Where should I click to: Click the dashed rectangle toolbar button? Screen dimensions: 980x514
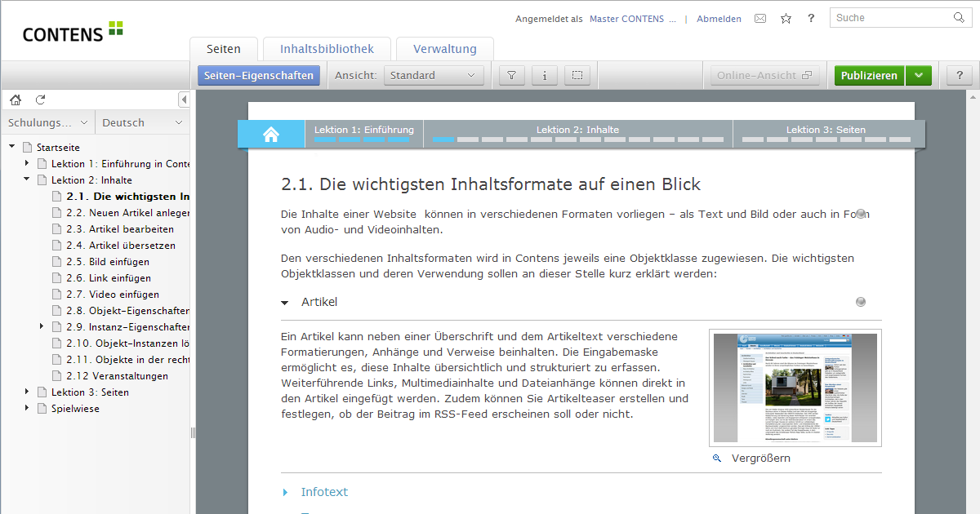click(577, 76)
